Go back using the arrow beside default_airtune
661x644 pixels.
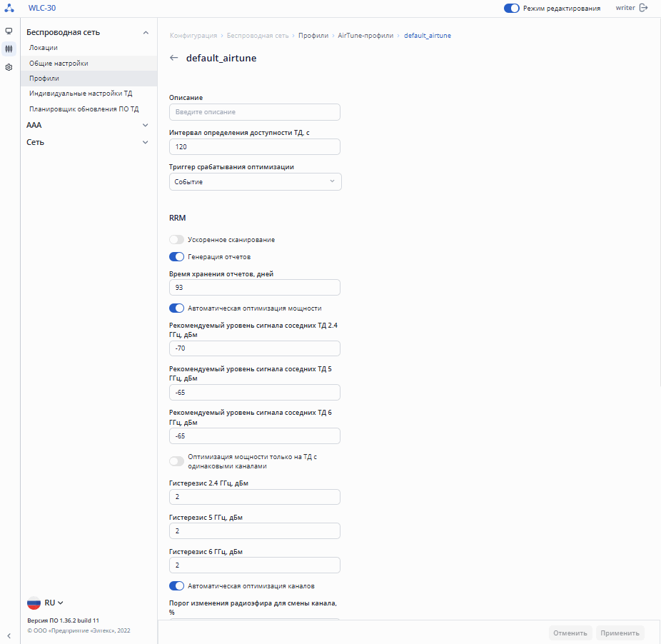tap(174, 59)
